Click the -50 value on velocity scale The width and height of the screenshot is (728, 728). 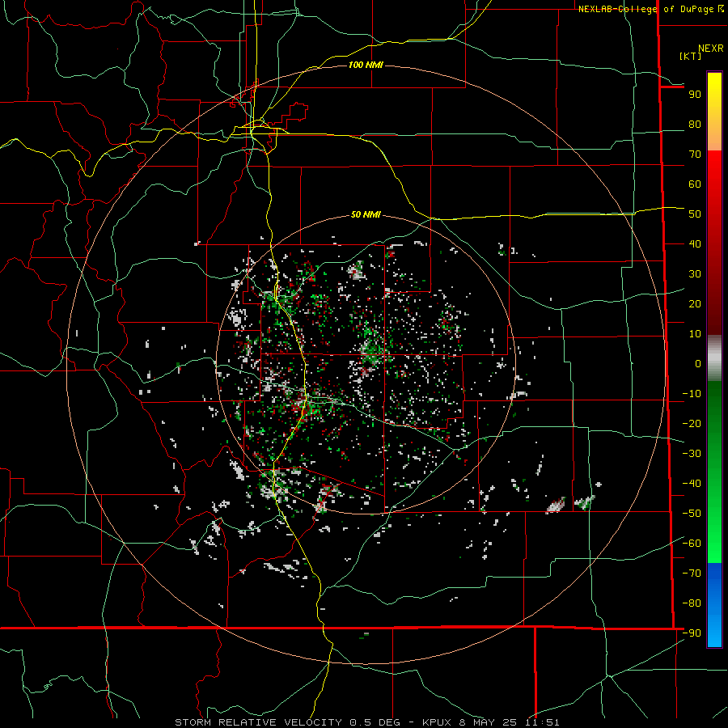pos(692,514)
